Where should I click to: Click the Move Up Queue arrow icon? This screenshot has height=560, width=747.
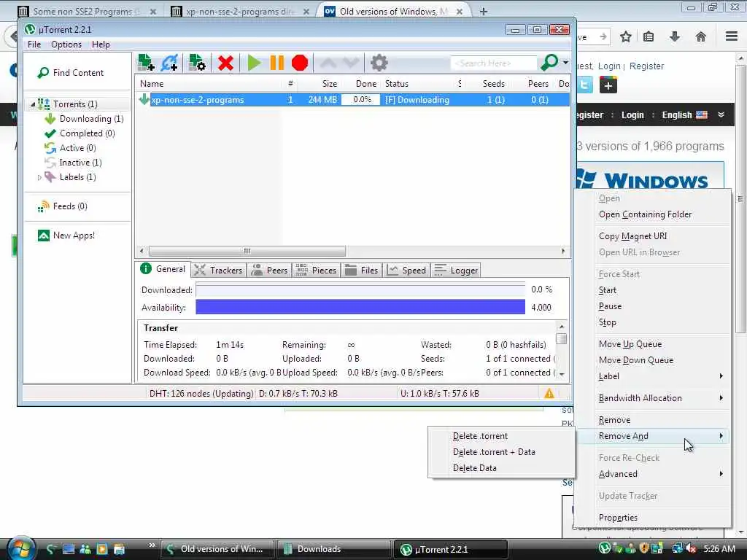(x=328, y=63)
